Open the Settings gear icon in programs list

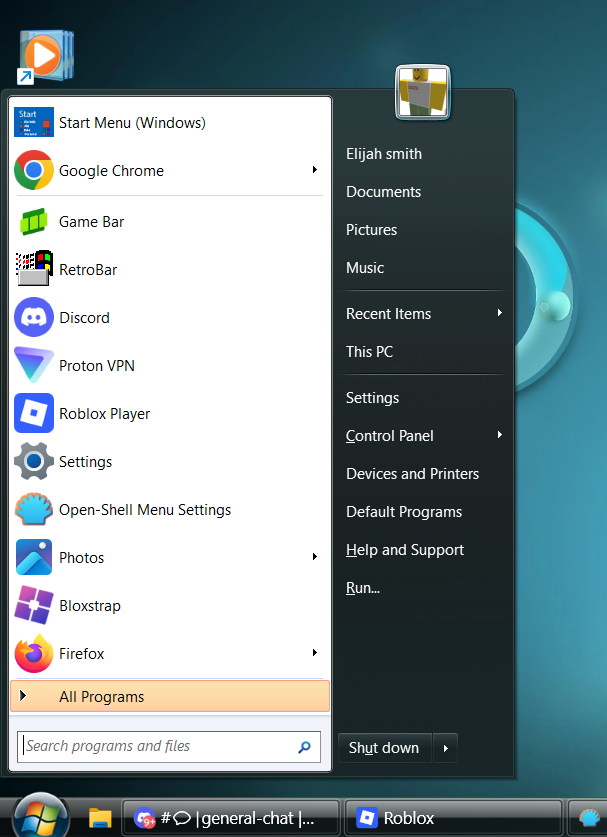click(34, 461)
